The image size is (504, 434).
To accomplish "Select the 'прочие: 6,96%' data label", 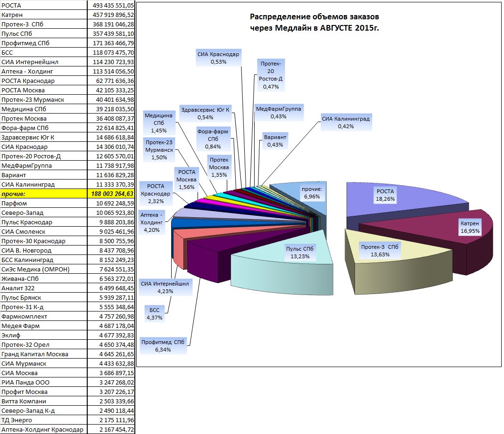I will (x=312, y=193).
